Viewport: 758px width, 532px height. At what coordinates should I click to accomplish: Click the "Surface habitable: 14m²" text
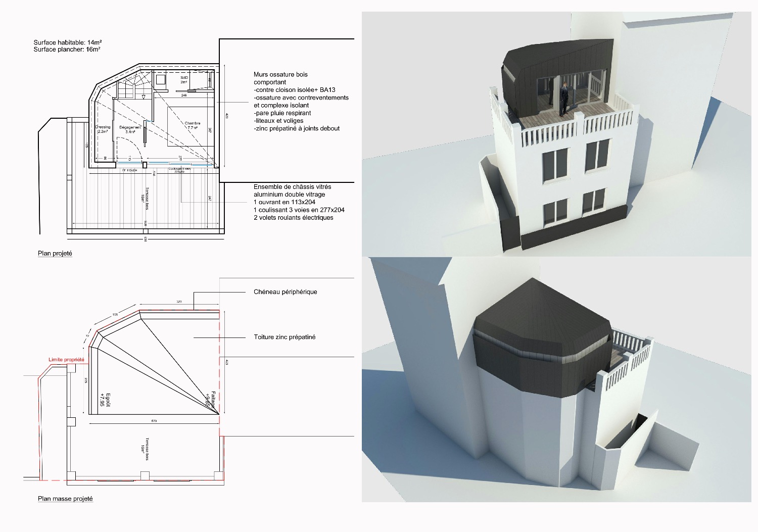pyautogui.click(x=68, y=42)
